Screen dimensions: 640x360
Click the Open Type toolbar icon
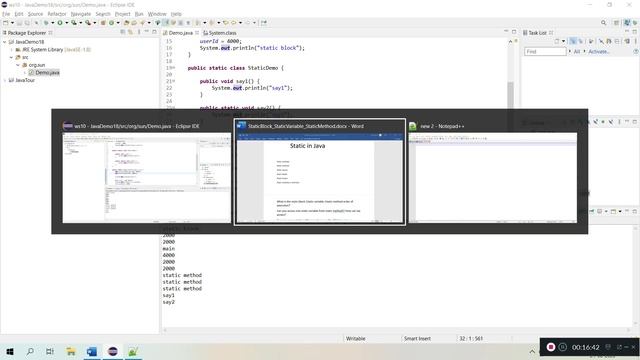coord(127,23)
